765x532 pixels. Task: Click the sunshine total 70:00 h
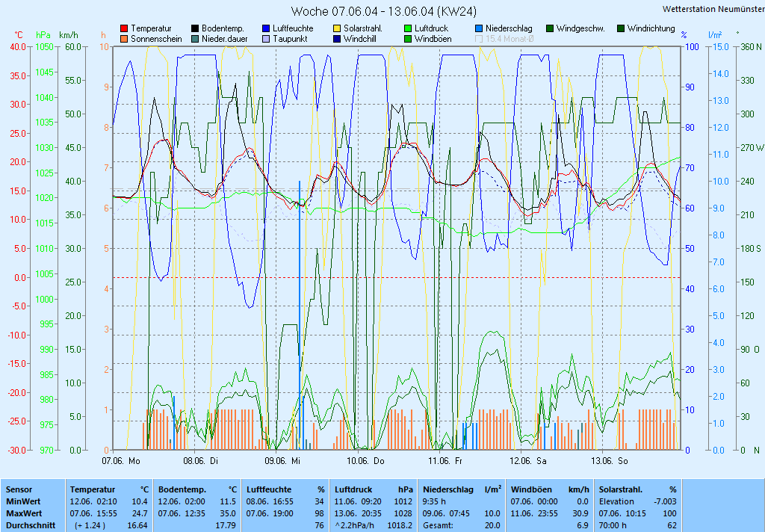click(x=613, y=526)
